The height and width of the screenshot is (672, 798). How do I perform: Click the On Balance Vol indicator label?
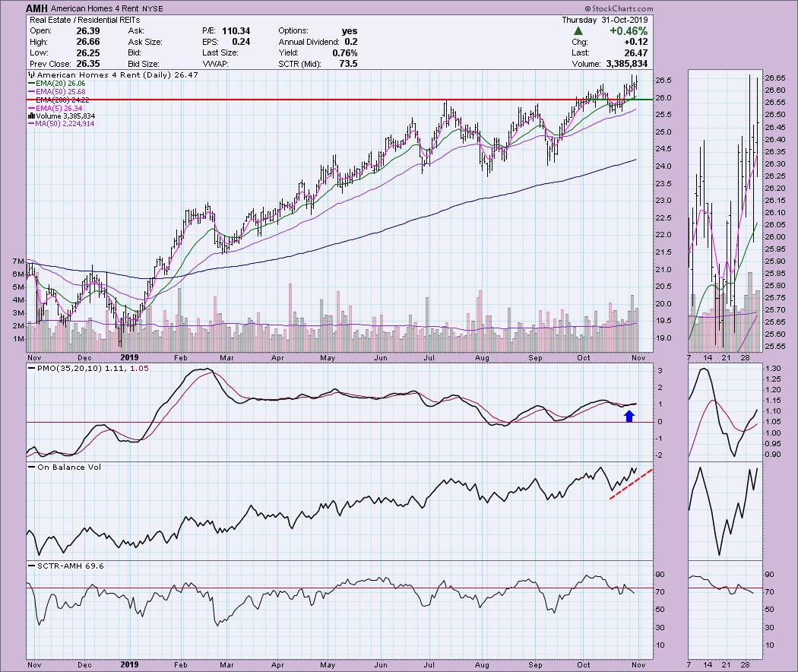pos(69,468)
